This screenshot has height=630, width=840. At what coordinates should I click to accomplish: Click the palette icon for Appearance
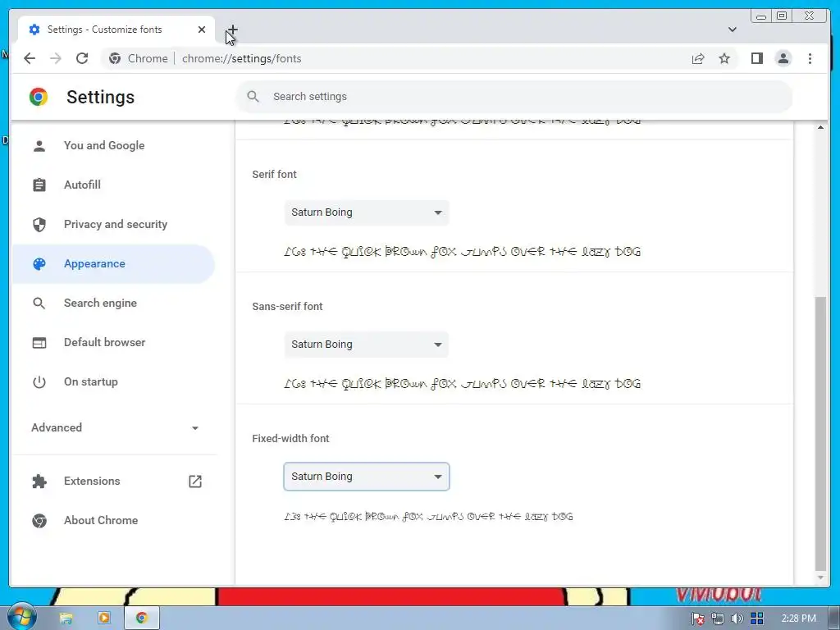click(39, 263)
